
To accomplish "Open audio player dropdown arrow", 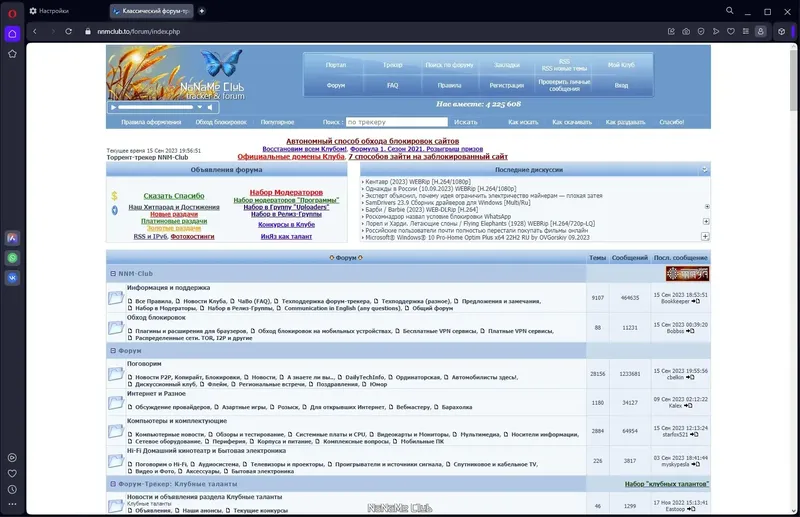I will pos(200,107).
